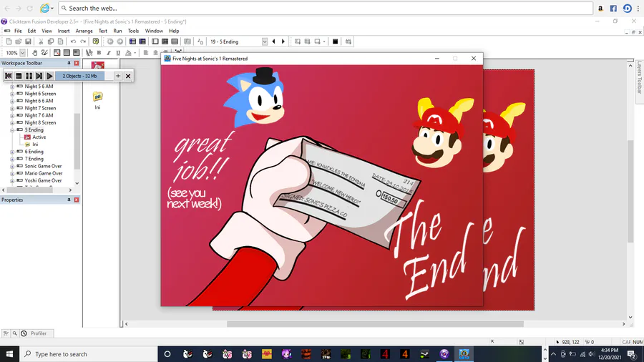Click the Undo arrow icon
This screenshot has height=362, width=644.
pyautogui.click(x=73, y=41)
